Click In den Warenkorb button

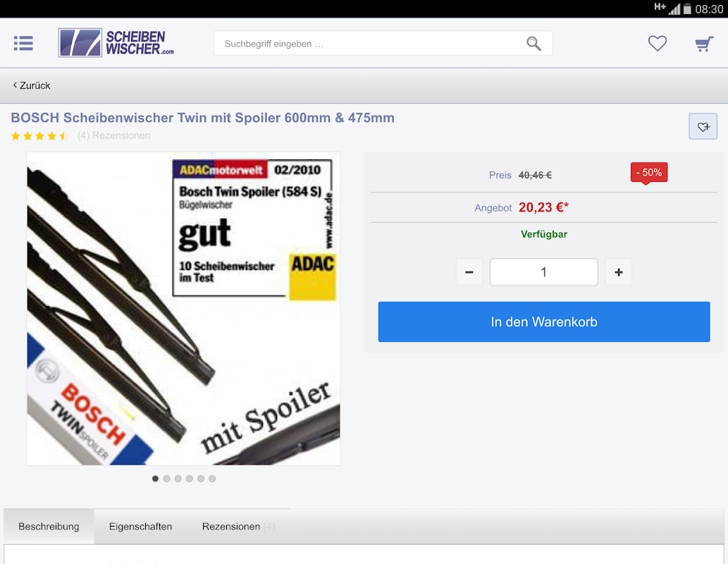(x=543, y=322)
